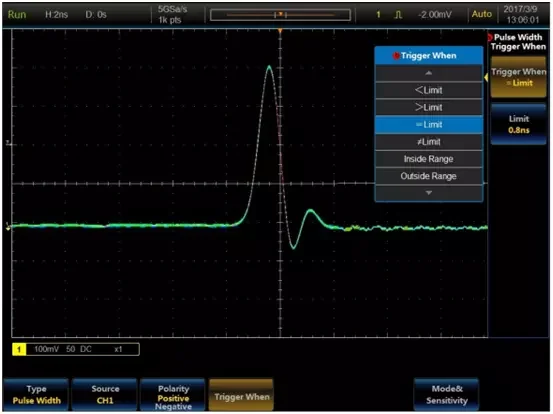Click the 1k pts memory depth readout
This screenshot has height=414, width=553.
(x=170, y=20)
